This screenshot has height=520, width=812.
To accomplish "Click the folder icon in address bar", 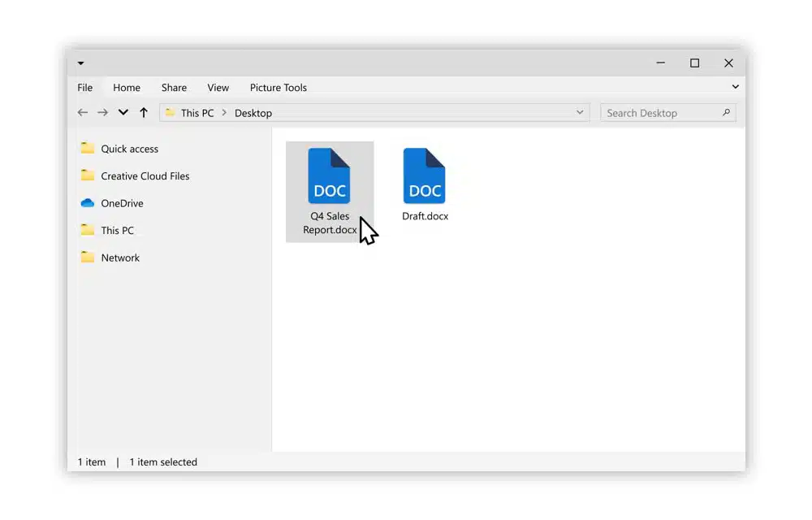I will coord(170,113).
